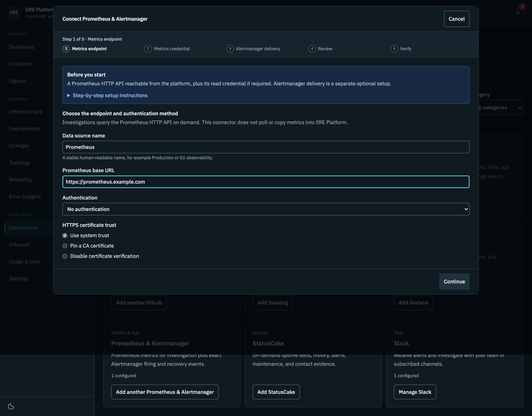Cancel the Prometheus connection dialog
The height and width of the screenshot is (416, 532).
click(456, 19)
